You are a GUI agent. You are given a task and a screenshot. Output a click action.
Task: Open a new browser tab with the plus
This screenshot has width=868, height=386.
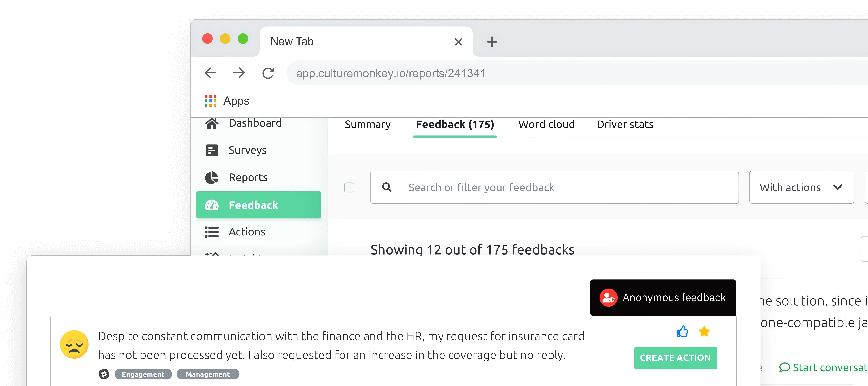pos(492,41)
